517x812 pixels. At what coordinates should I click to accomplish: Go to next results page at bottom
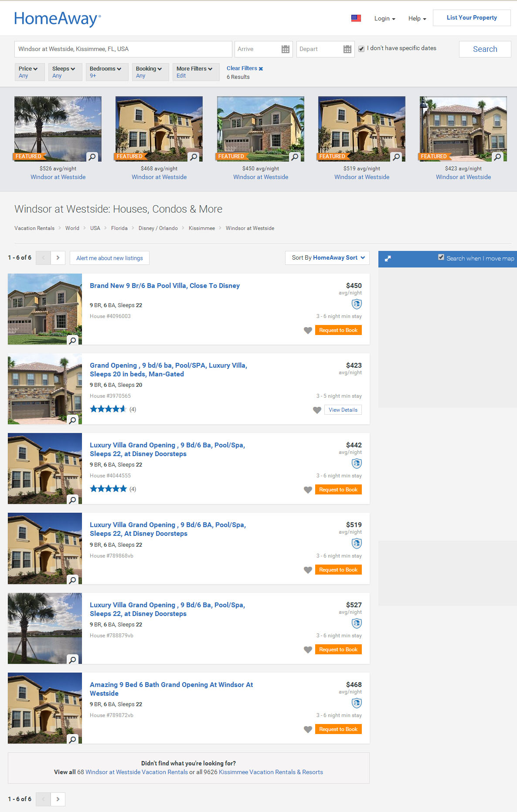58,799
